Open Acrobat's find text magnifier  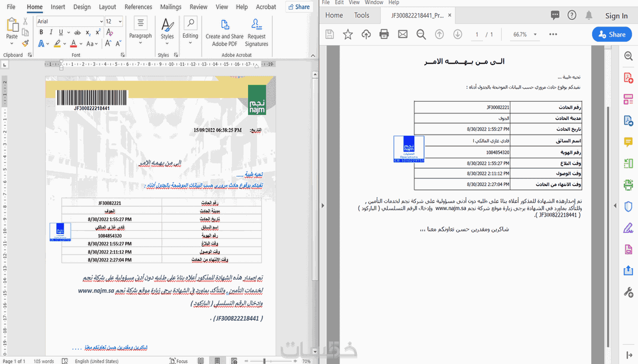tap(421, 35)
